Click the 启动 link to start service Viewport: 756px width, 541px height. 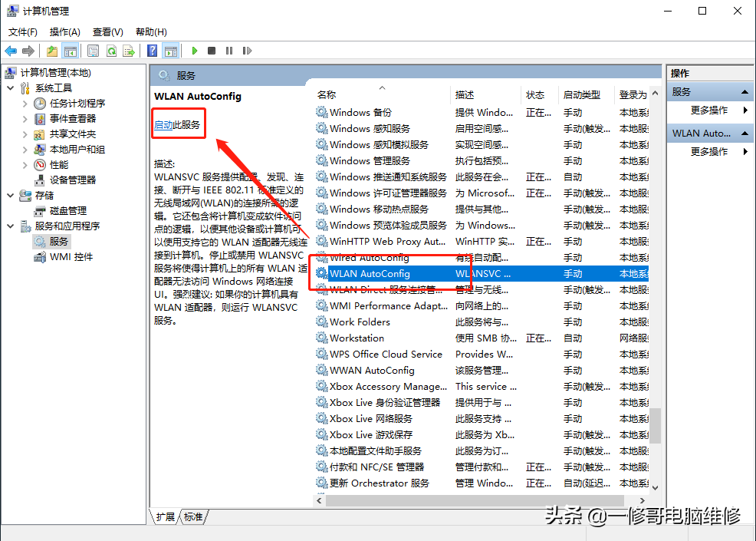pos(163,125)
